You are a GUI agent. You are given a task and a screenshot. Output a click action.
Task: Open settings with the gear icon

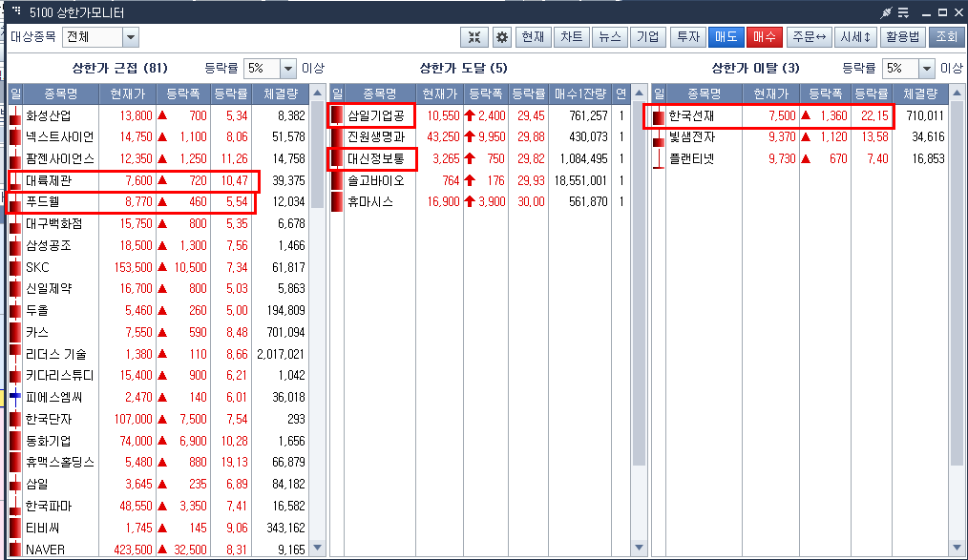[x=502, y=37]
